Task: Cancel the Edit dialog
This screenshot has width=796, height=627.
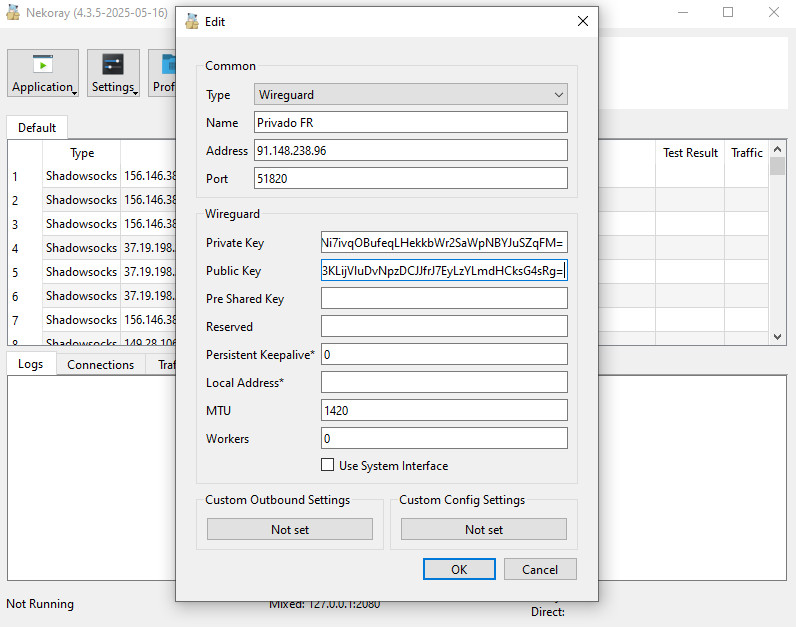Action: [x=539, y=569]
